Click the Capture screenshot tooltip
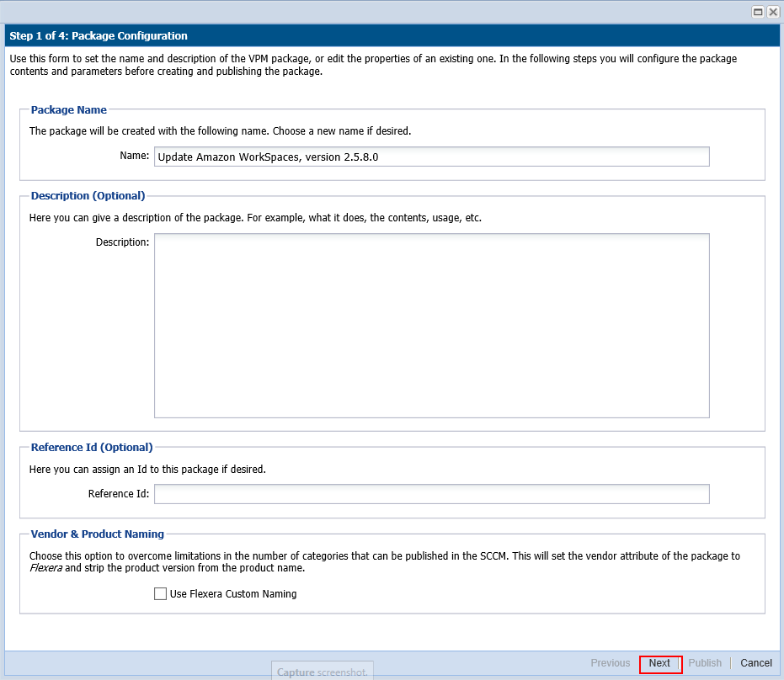784x680 pixels. pyautogui.click(x=322, y=672)
